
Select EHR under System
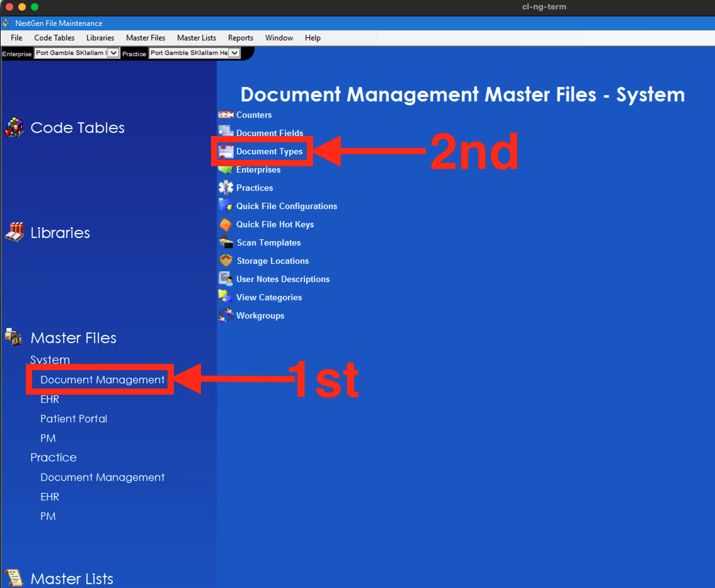(50, 399)
